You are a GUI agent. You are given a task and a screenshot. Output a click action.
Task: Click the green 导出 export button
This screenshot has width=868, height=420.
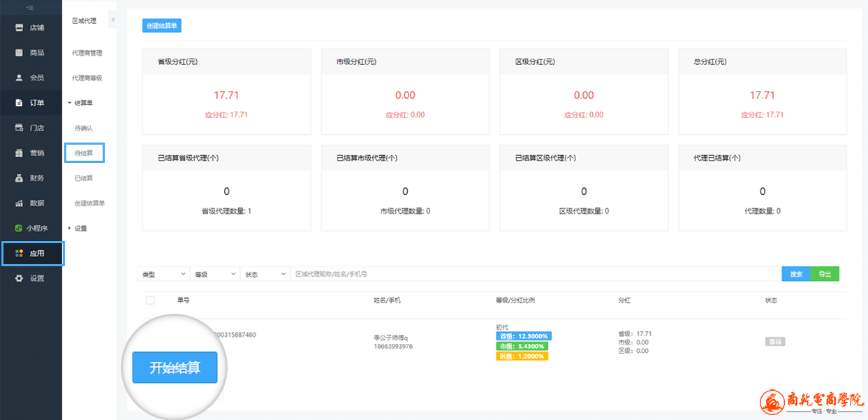(825, 275)
